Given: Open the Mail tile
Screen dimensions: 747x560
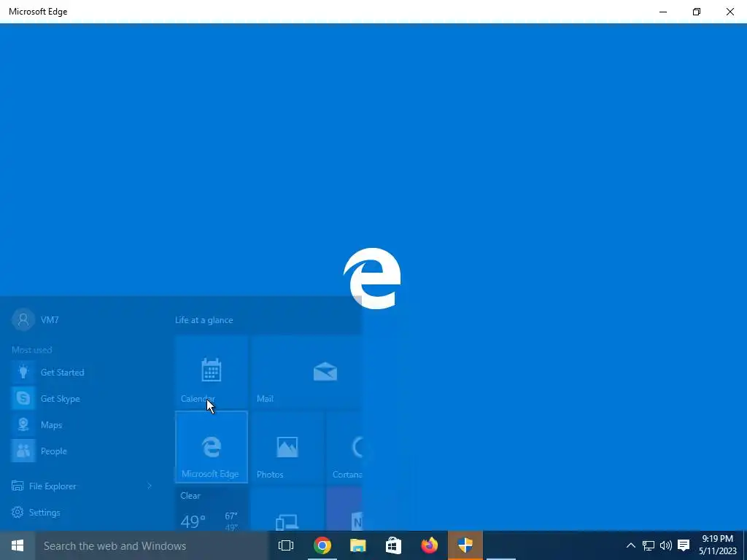Looking at the screenshot, I should point(306,372).
